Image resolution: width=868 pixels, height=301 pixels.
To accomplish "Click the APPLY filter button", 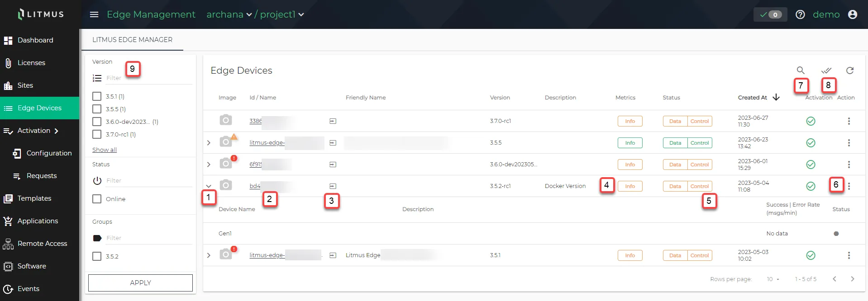I will [x=140, y=283].
